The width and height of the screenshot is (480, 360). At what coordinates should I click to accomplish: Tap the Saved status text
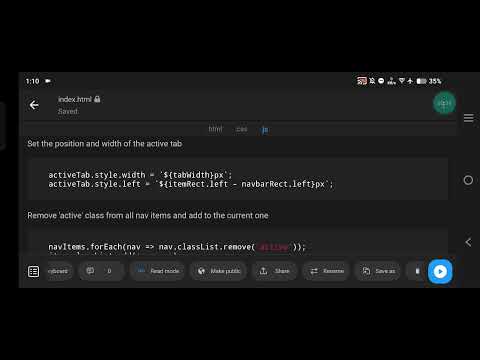click(68, 111)
